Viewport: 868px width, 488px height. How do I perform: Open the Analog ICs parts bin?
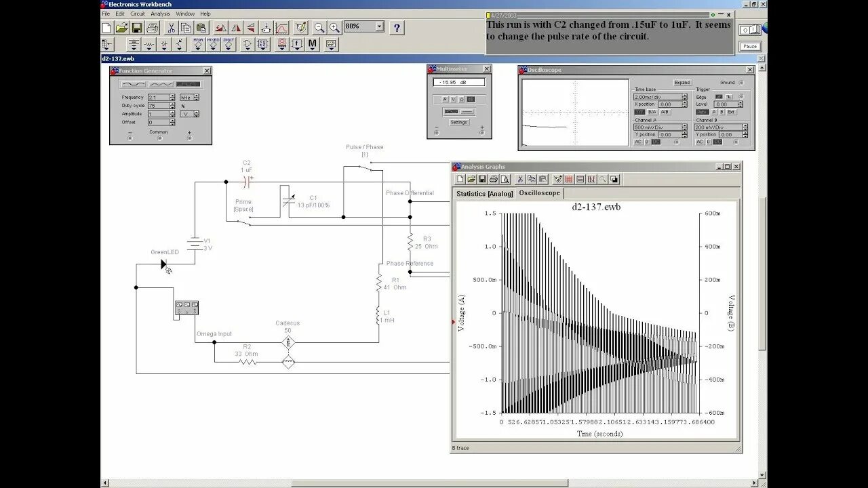pyautogui.click(x=198, y=45)
